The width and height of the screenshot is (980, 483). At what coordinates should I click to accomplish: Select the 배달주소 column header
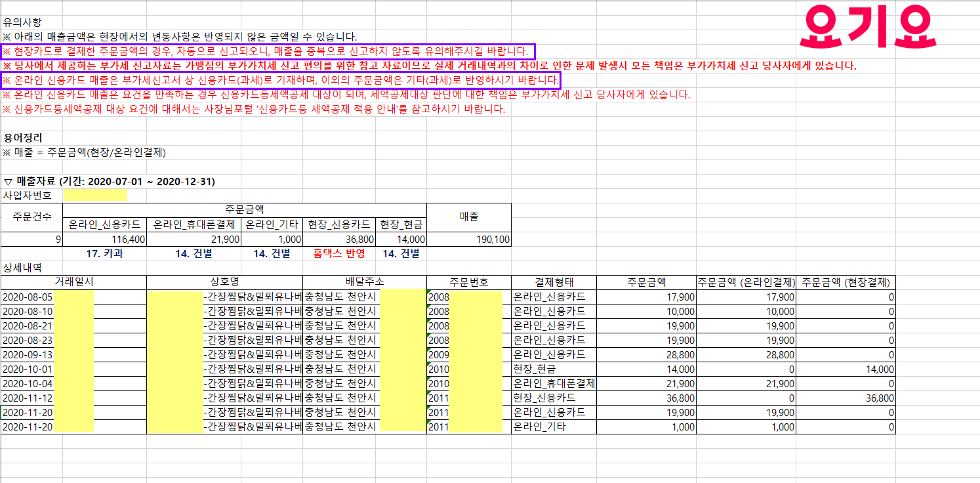tap(365, 282)
